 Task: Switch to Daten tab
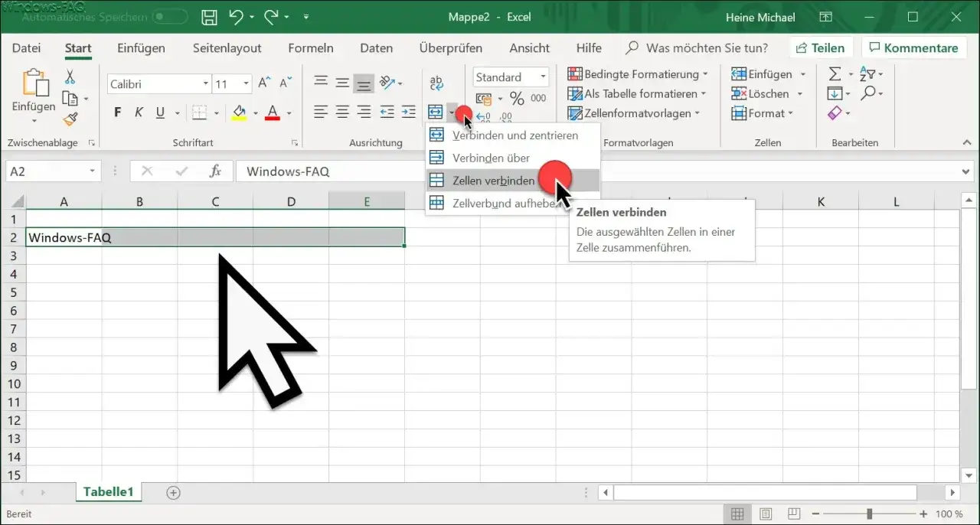377,47
